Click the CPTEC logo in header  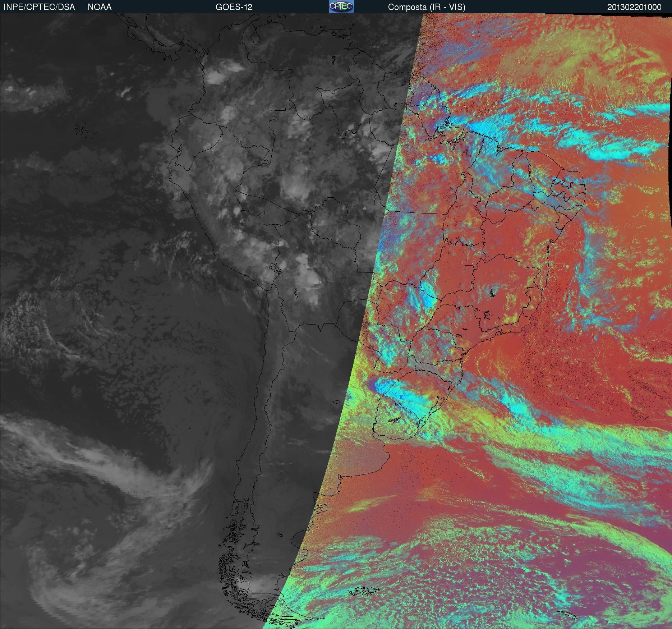(341, 6)
